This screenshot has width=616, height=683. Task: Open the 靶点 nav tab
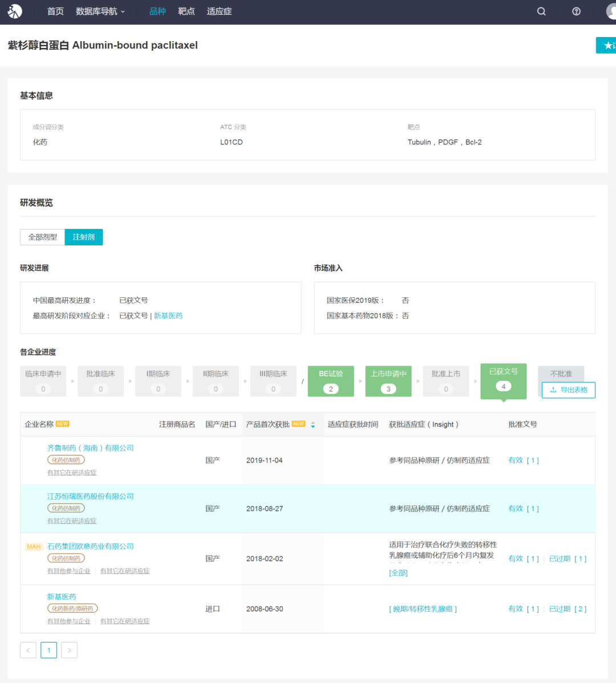[187, 11]
